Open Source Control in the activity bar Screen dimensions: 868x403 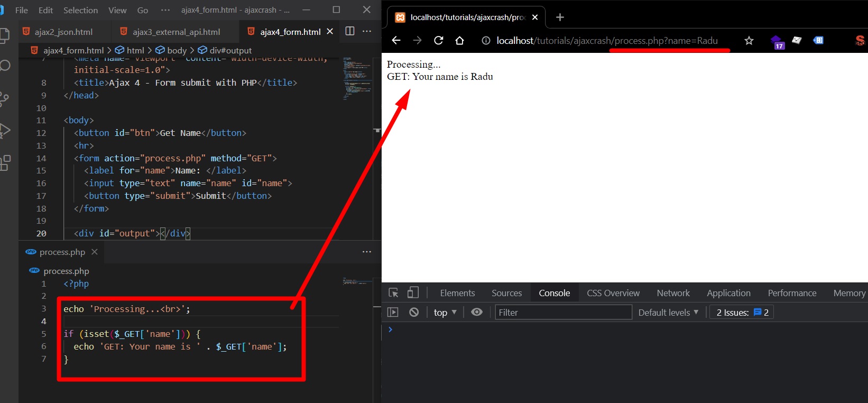[4, 98]
